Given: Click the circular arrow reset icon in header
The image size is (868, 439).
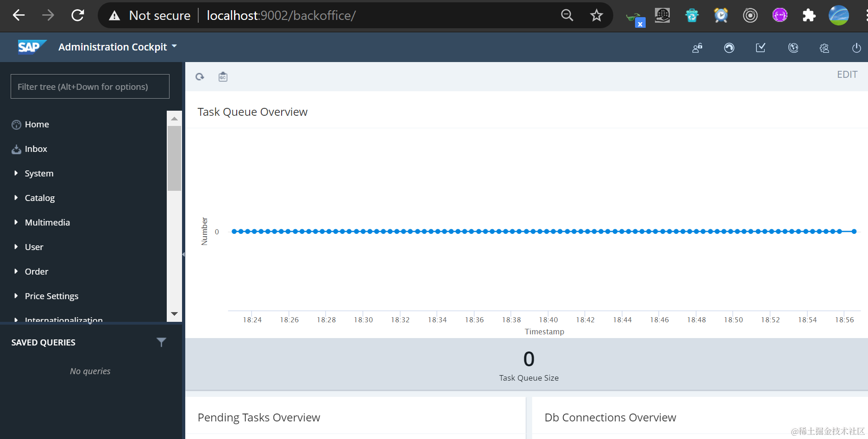Looking at the screenshot, I should click(x=729, y=48).
